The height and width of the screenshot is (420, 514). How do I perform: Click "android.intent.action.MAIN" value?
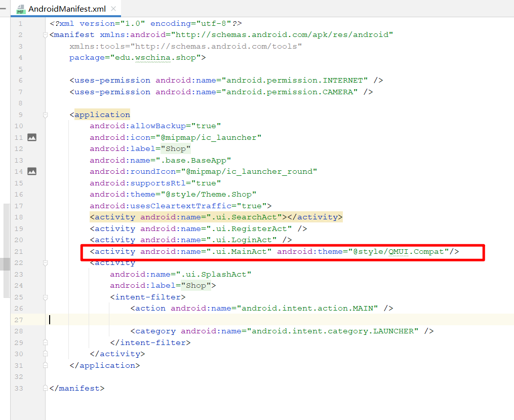[307, 309]
